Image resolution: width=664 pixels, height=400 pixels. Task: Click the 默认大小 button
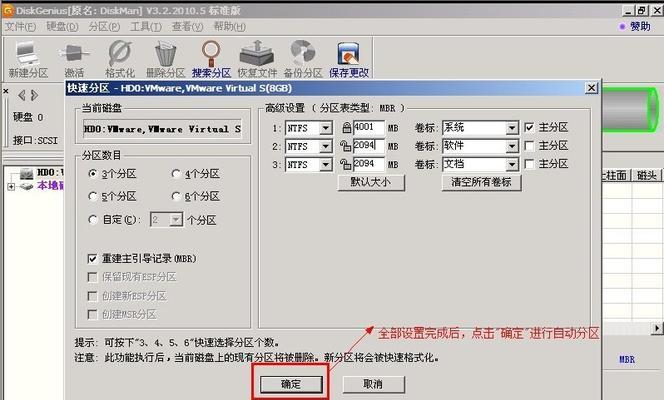[x=371, y=182]
